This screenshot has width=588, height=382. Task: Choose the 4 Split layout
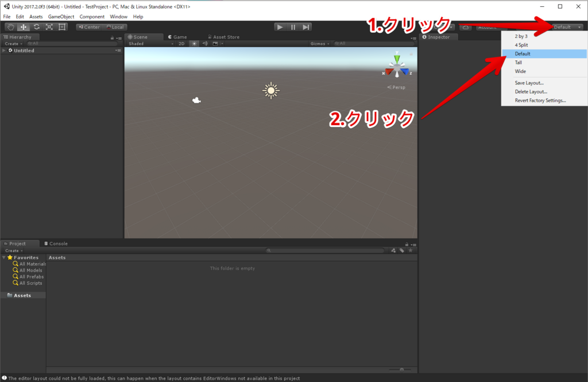click(x=544, y=45)
